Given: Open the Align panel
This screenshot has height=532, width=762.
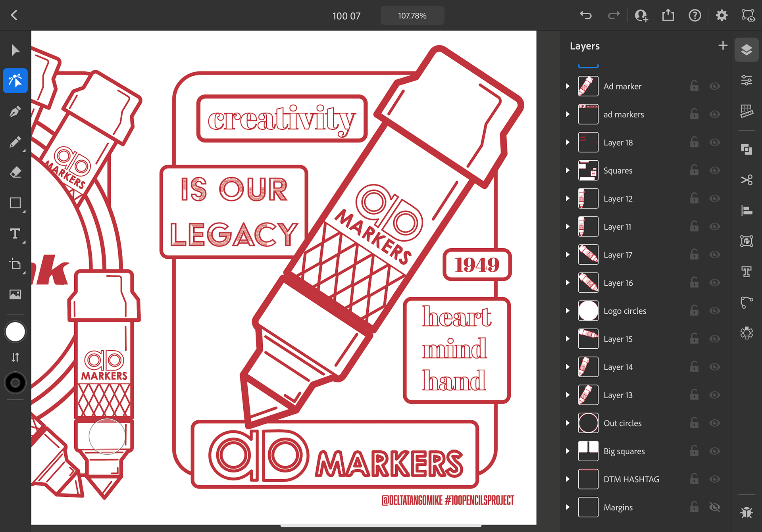Looking at the screenshot, I should coord(747,210).
